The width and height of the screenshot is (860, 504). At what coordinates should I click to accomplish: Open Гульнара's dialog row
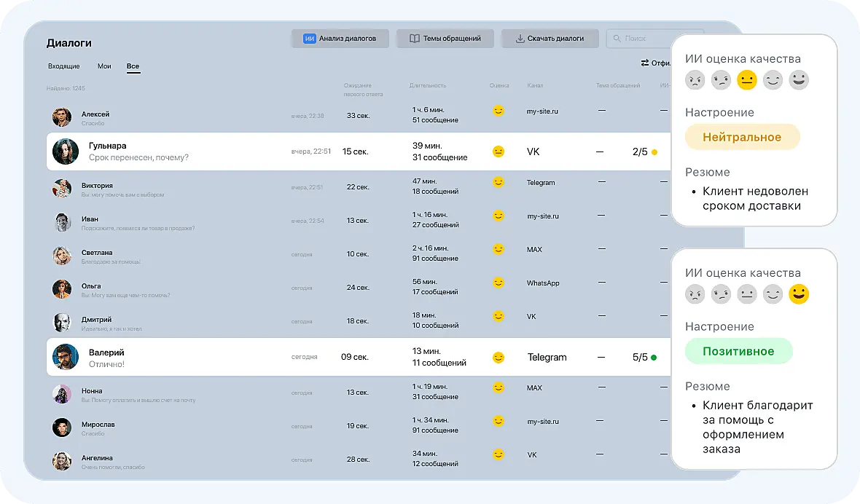pos(359,151)
